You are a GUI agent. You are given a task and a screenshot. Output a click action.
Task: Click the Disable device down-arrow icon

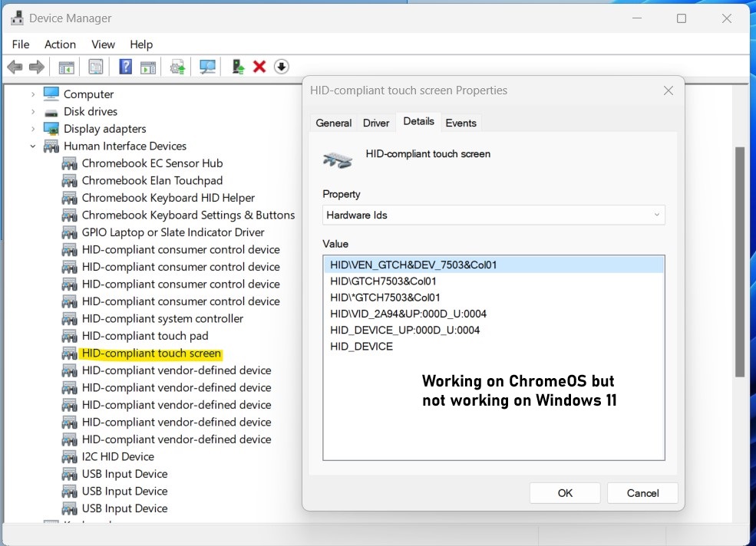[x=282, y=67]
